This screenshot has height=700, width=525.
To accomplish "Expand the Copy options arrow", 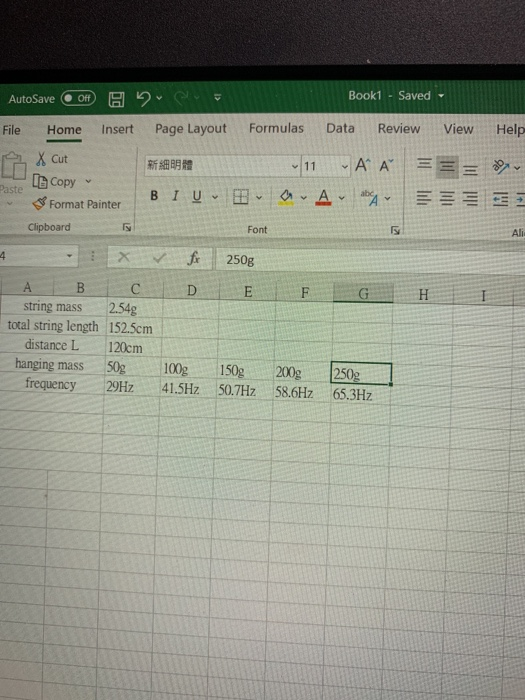I will [88, 181].
